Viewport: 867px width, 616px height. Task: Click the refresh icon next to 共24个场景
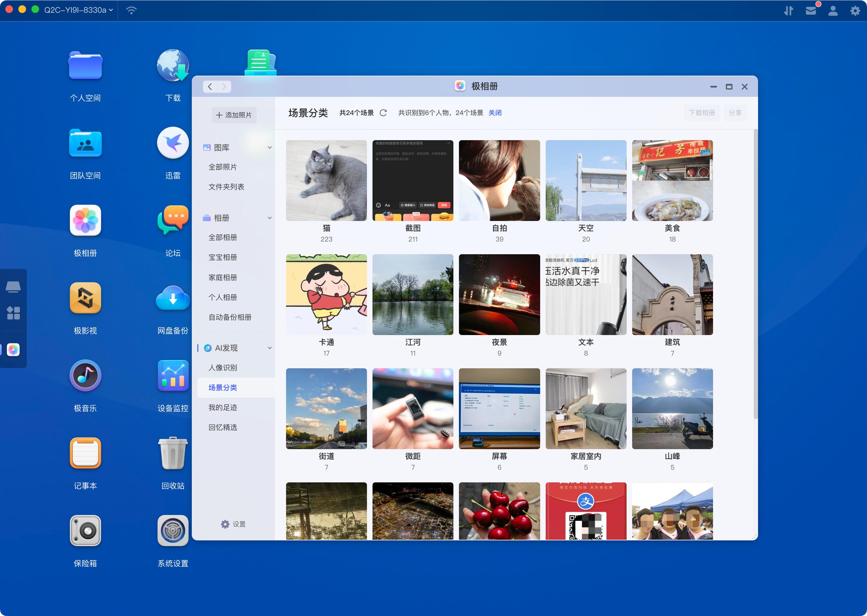383,113
